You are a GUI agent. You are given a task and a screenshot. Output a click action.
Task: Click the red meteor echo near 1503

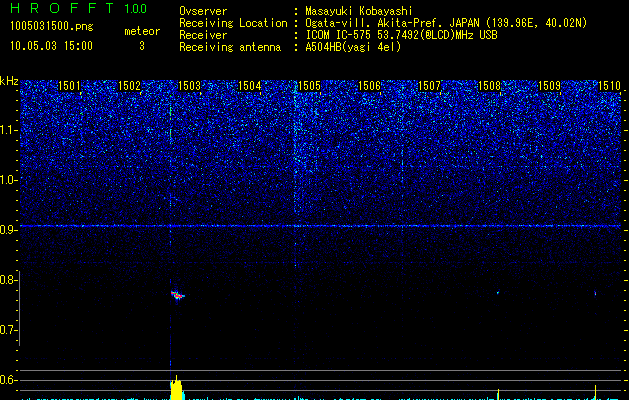[x=177, y=295]
